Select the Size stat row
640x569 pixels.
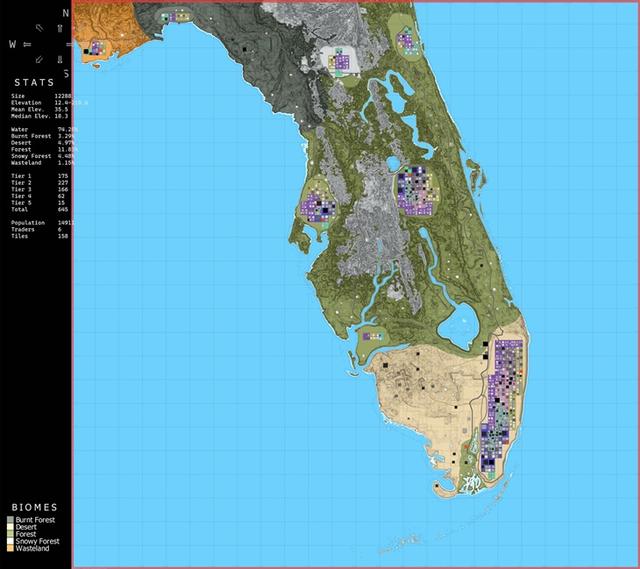tap(41, 96)
